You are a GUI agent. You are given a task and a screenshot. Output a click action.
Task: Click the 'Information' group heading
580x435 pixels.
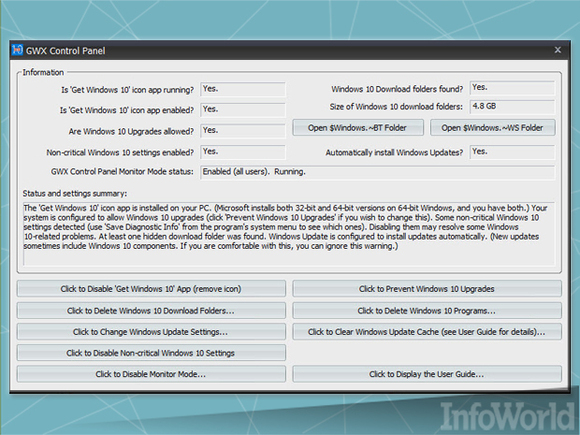click(x=43, y=72)
